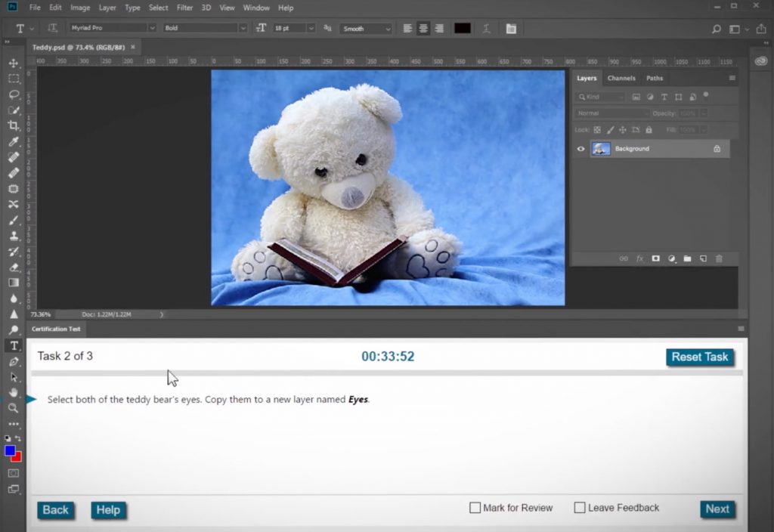Viewport: 774px width, 532px height.
Task: Hide the Background layer with eye icon
Action: pos(580,149)
